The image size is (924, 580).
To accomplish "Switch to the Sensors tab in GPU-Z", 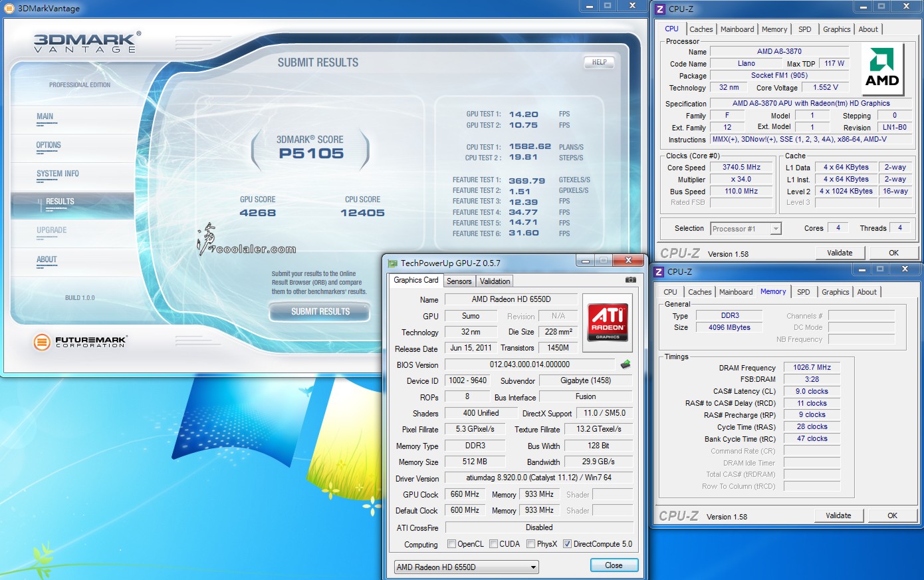I will tap(459, 281).
